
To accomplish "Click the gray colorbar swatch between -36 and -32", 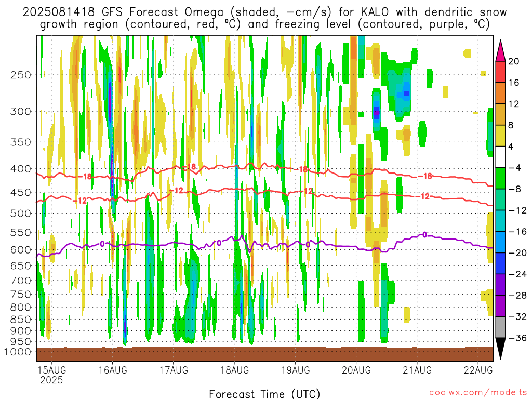I will (500, 327).
